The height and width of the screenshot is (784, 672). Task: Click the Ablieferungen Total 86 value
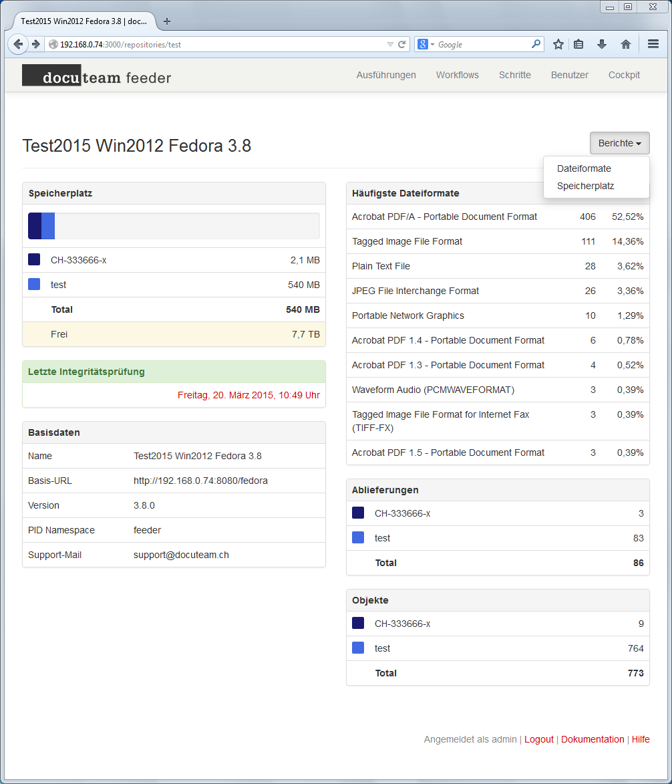(638, 563)
